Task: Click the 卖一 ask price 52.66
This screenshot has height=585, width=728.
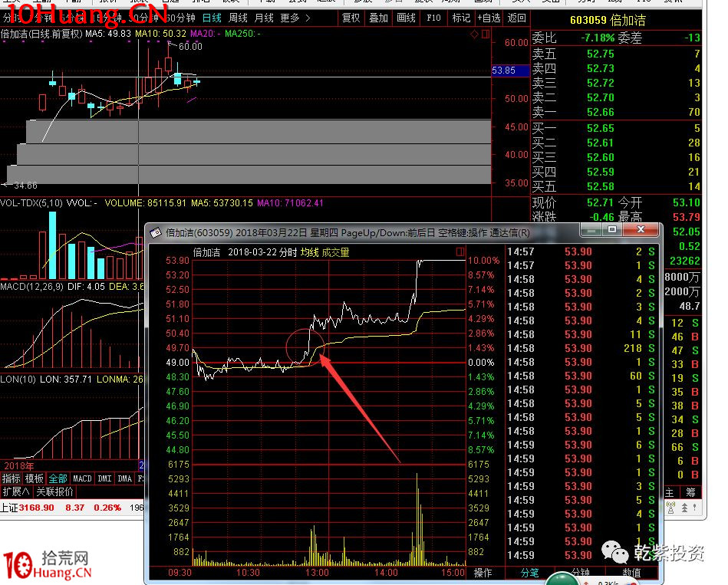Action: click(601, 112)
